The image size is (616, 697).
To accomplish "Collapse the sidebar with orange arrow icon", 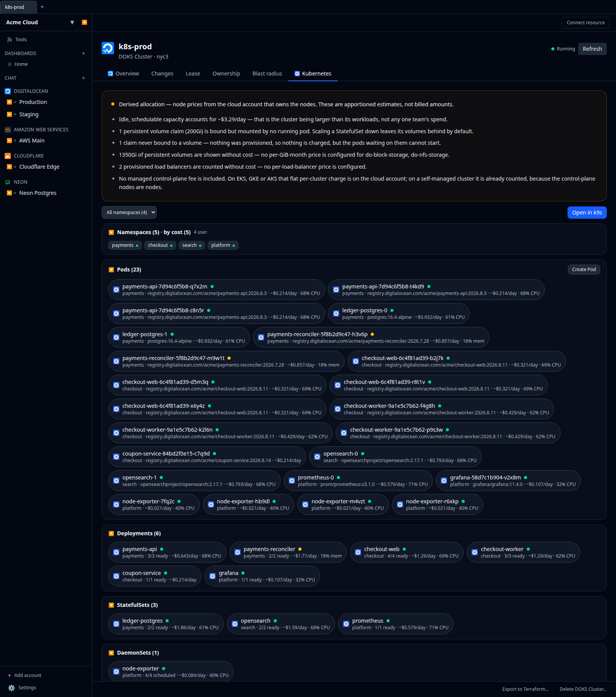I will click(x=84, y=22).
